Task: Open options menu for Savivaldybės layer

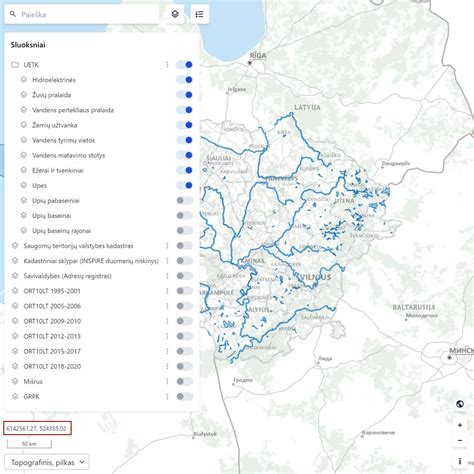Action: (167, 276)
